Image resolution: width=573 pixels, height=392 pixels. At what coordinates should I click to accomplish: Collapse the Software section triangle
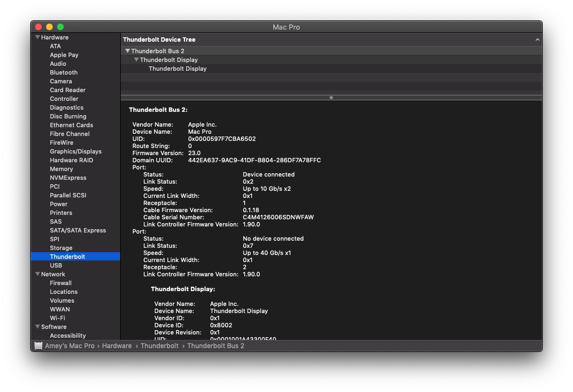tap(37, 327)
